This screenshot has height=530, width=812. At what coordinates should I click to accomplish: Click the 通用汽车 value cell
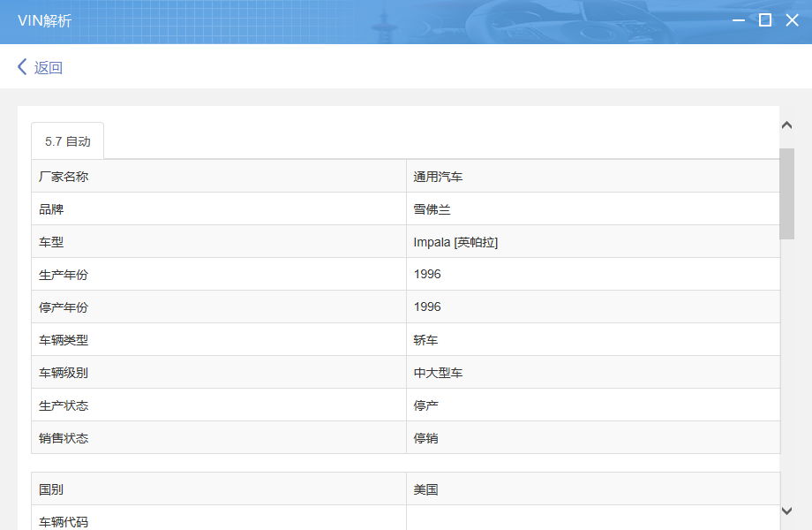(593, 176)
